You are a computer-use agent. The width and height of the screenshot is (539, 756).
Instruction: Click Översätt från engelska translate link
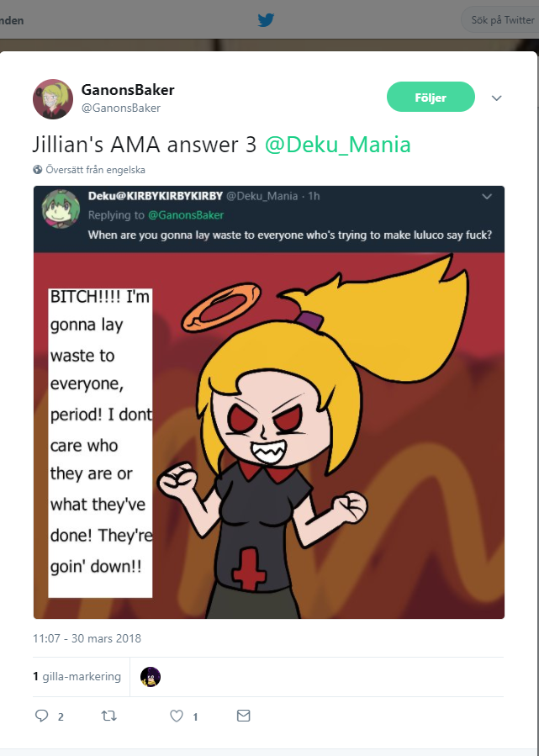pos(96,170)
